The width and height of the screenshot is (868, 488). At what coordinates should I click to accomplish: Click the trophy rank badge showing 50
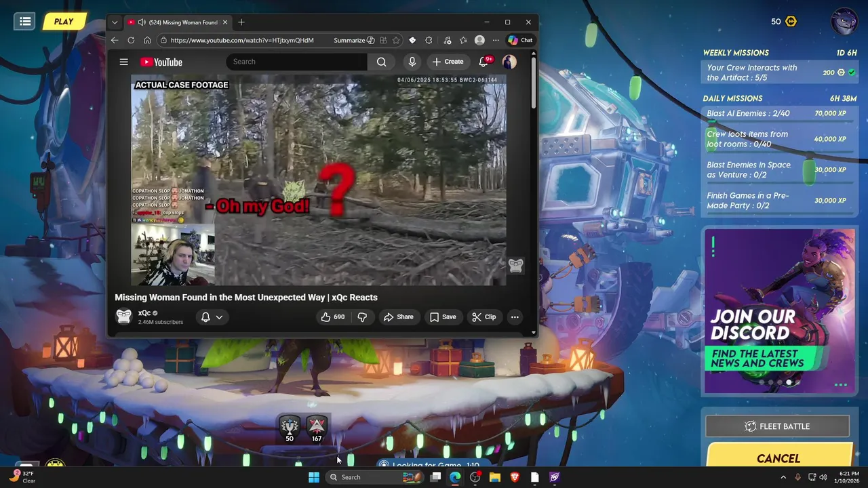tap(290, 428)
